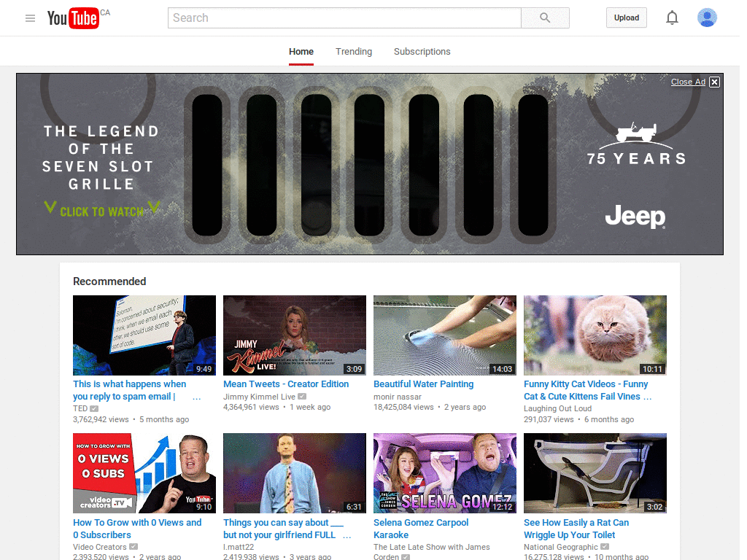Open the rat in toilet video thumbnail
Viewport: 747px width, 560px height.
click(x=595, y=472)
